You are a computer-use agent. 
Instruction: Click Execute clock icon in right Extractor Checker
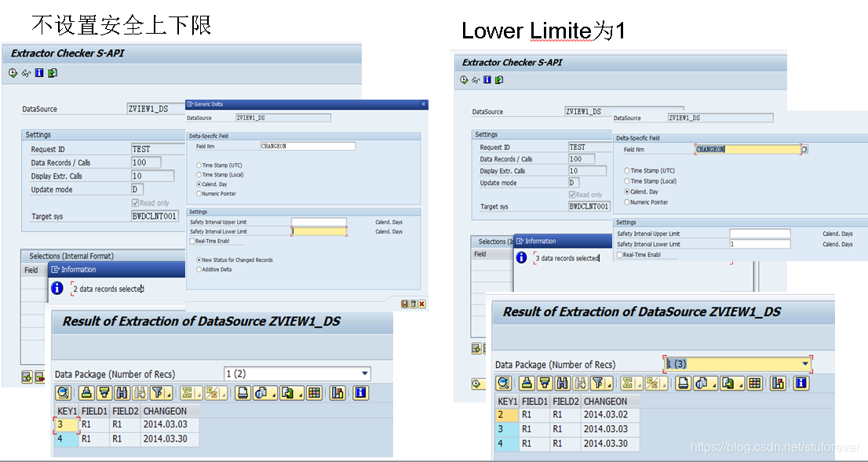(x=465, y=80)
